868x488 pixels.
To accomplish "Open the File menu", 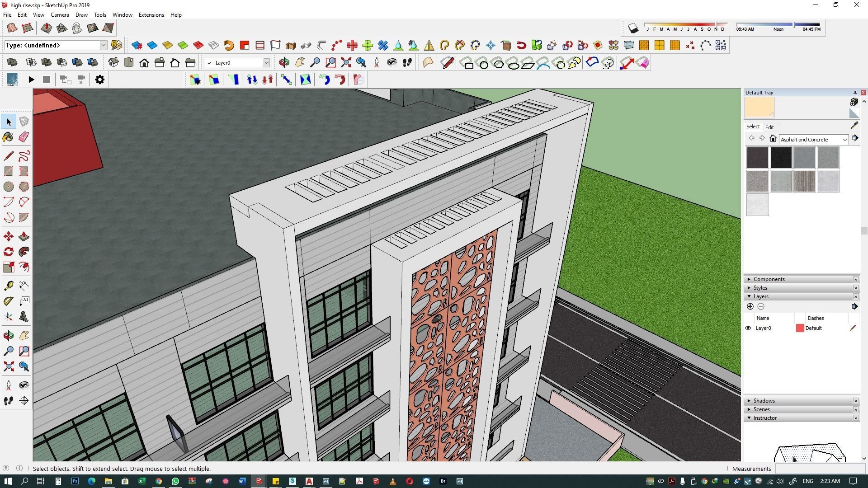I will pyautogui.click(x=7, y=14).
